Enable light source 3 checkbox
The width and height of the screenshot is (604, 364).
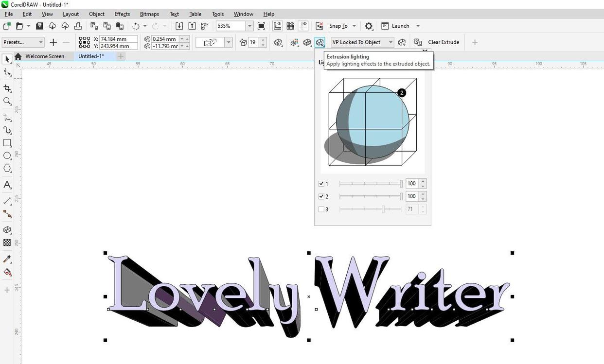321,209
